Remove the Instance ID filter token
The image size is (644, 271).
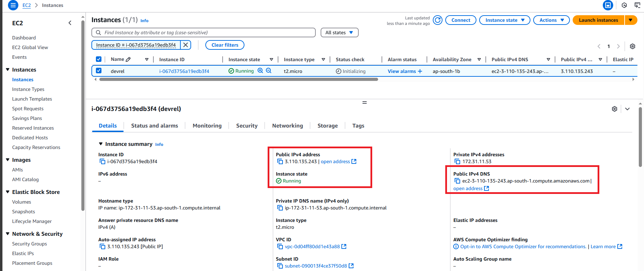186,45
